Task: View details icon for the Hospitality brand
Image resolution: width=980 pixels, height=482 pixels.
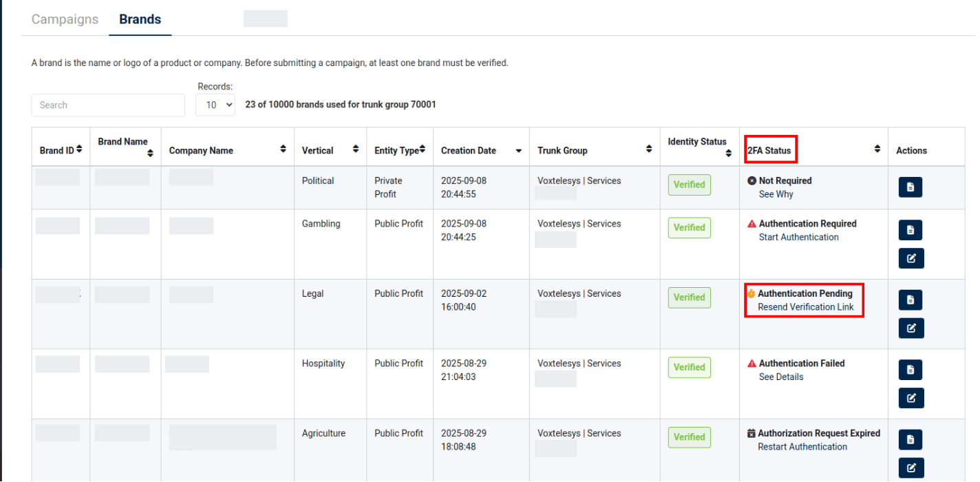Action: pyautogui.click(x=910, y=370)
